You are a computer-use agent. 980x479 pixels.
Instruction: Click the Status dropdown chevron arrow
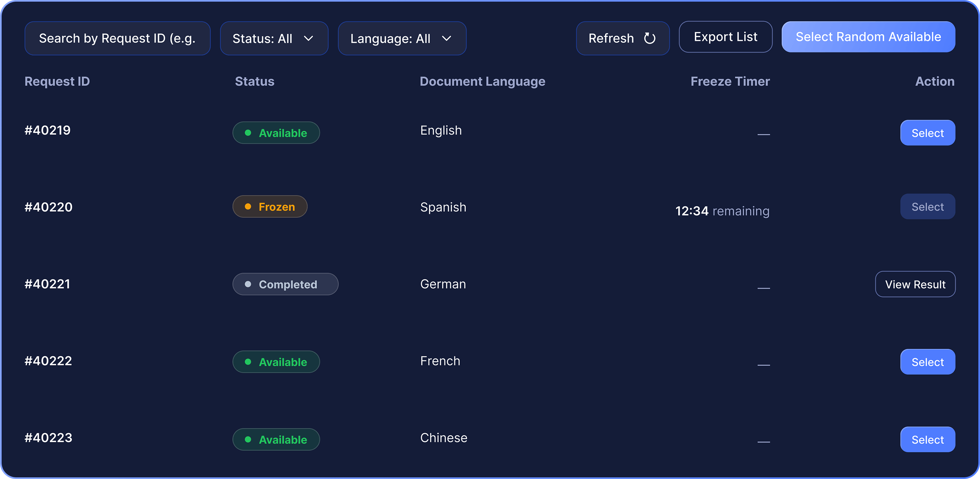coord(309,38)
